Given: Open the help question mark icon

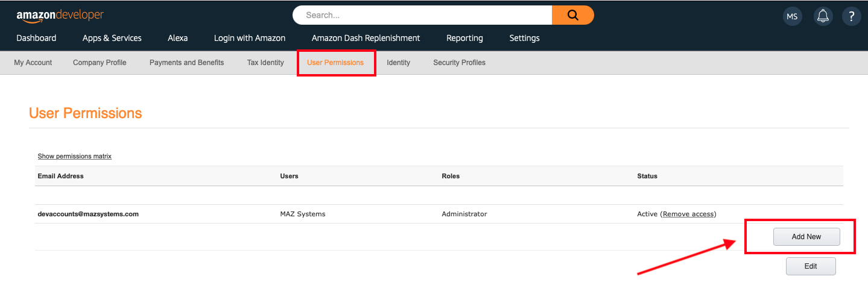Looking at the screenshot, I should tap(852, 16).
